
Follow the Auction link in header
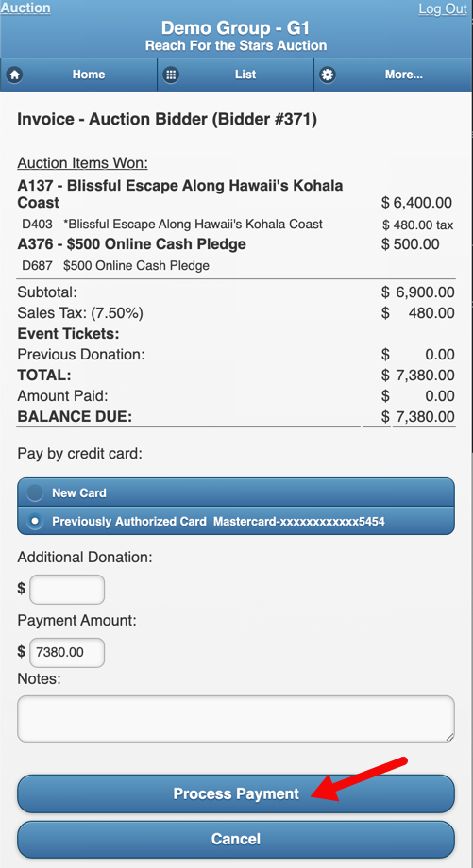[25, 8]
